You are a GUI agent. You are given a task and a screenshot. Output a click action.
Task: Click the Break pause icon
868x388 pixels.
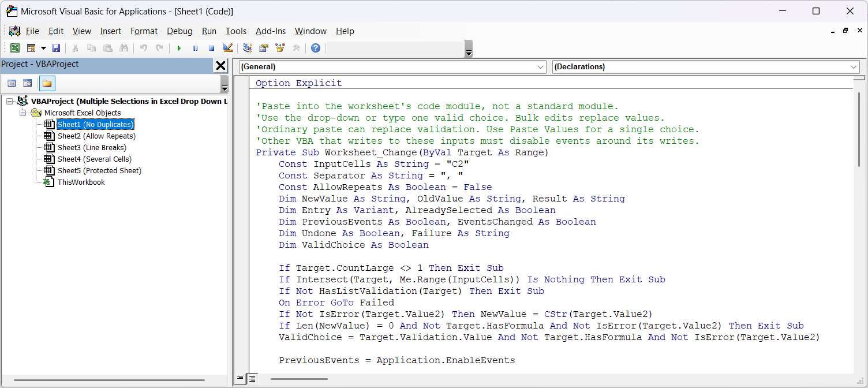195,48
